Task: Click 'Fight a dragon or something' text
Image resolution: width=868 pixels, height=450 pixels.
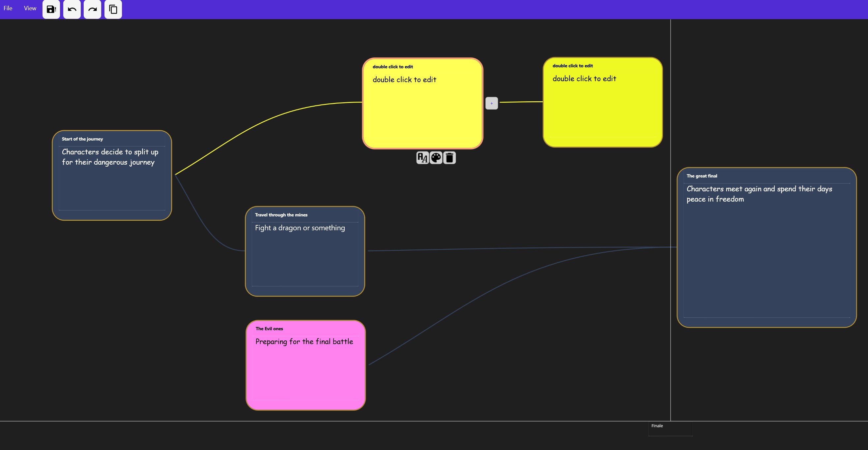Action: tap(300, 228)
